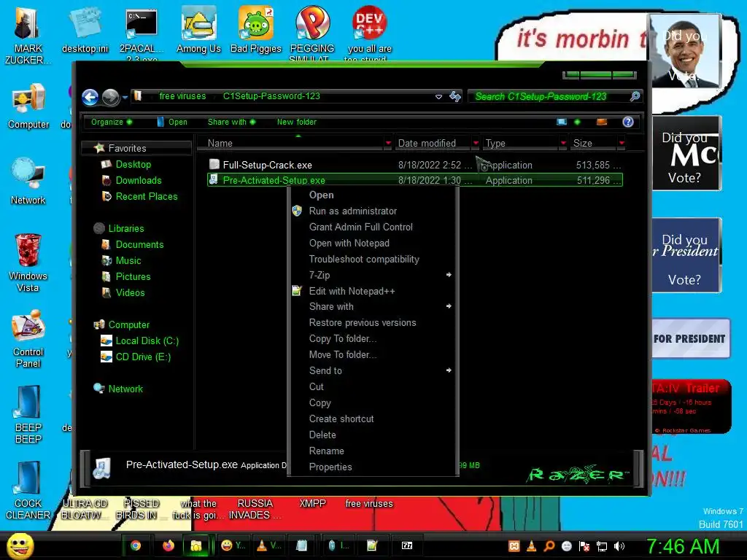
Task: Click the 7:46 AM clock
Action: pos(682,547)
